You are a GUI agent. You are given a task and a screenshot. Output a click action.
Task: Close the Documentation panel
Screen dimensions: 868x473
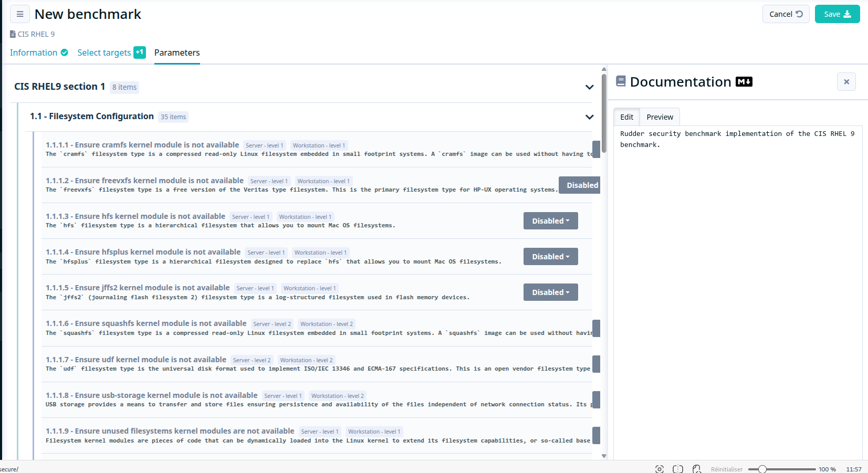[x=846, y=82]
